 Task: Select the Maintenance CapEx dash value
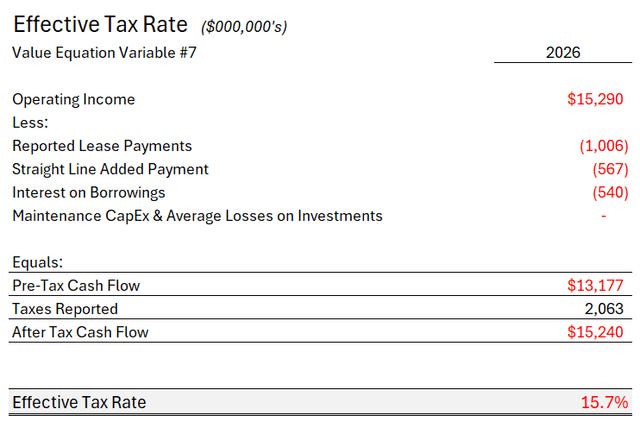coord(604,216)
